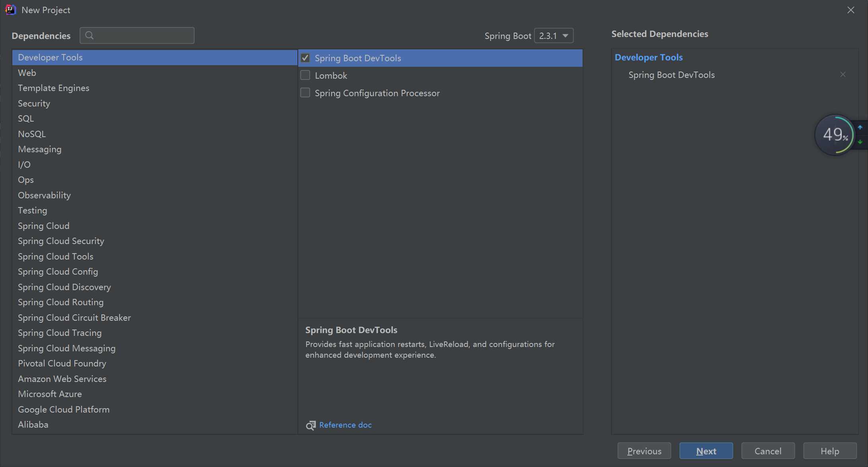Click the upload arrow on floating widget
This screenshot has height=467, width=868.
pos(860,128)
